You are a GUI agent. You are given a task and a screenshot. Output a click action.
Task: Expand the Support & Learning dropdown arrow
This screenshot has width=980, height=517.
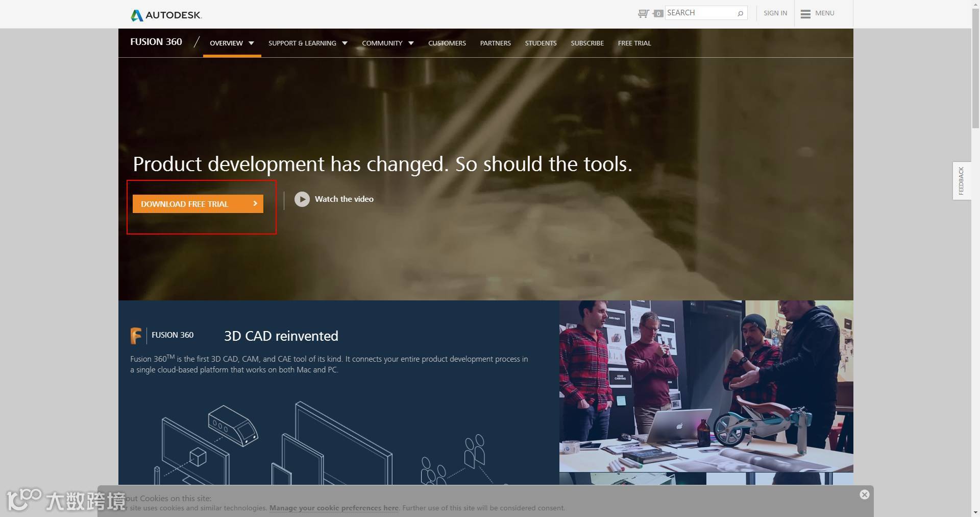click(x=345, y=43)
